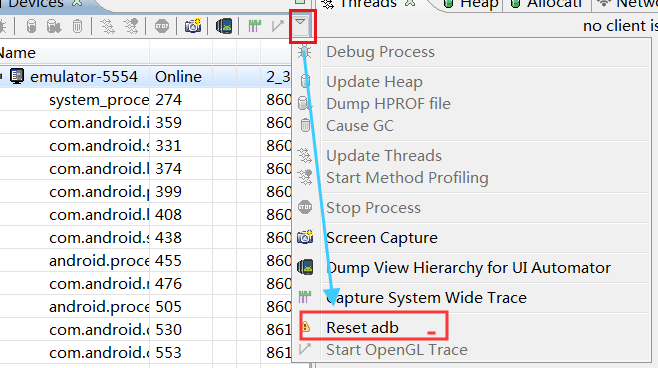
Task: Choose Start OpenGL Trace menu entry
Action: 471,350
